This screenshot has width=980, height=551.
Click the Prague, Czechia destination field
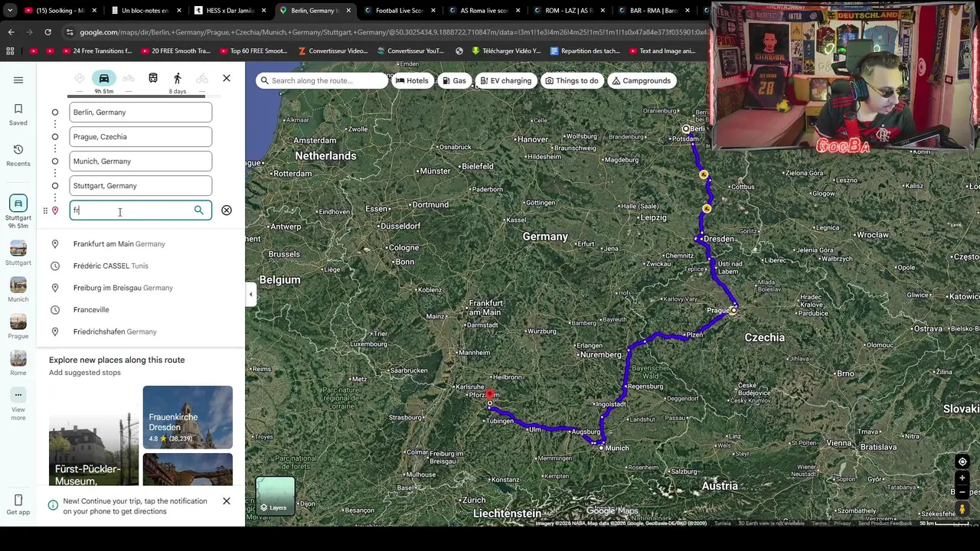tap(141, 137)
